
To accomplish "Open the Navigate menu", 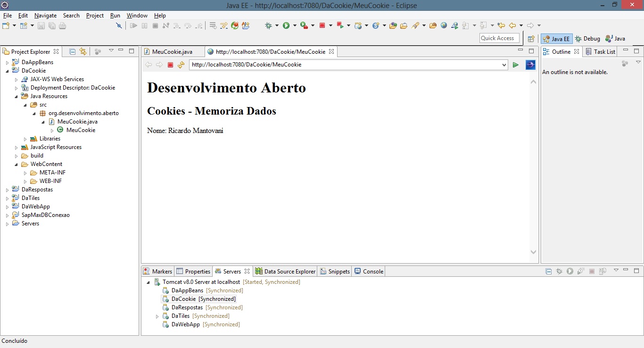I will (45, 16).
